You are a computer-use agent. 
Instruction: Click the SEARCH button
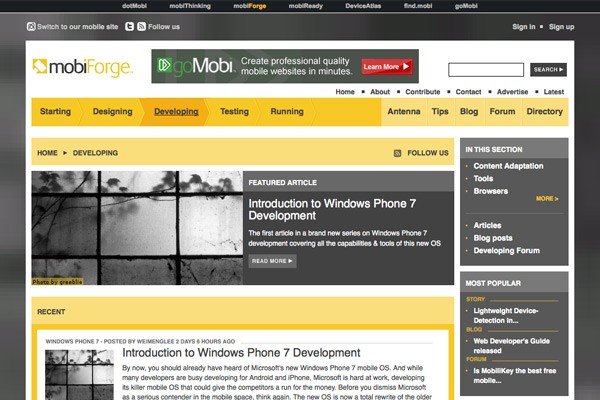click(x=548, y=70)
